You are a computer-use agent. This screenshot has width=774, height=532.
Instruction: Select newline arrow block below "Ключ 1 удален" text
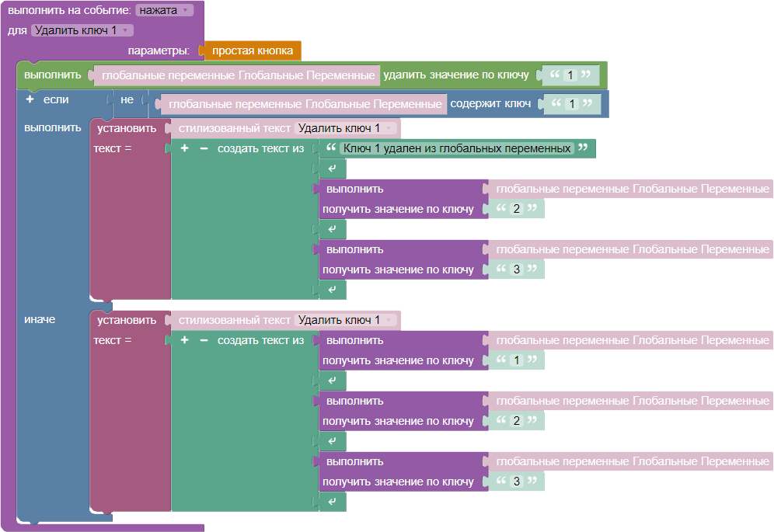(x=333, y=169)
